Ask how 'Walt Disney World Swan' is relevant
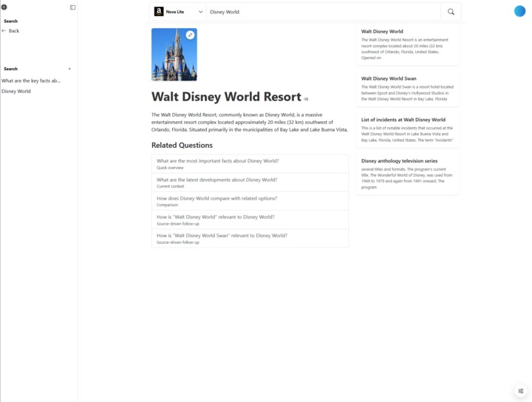The height and width of the screenshot is (402, 532). [250, 239]
